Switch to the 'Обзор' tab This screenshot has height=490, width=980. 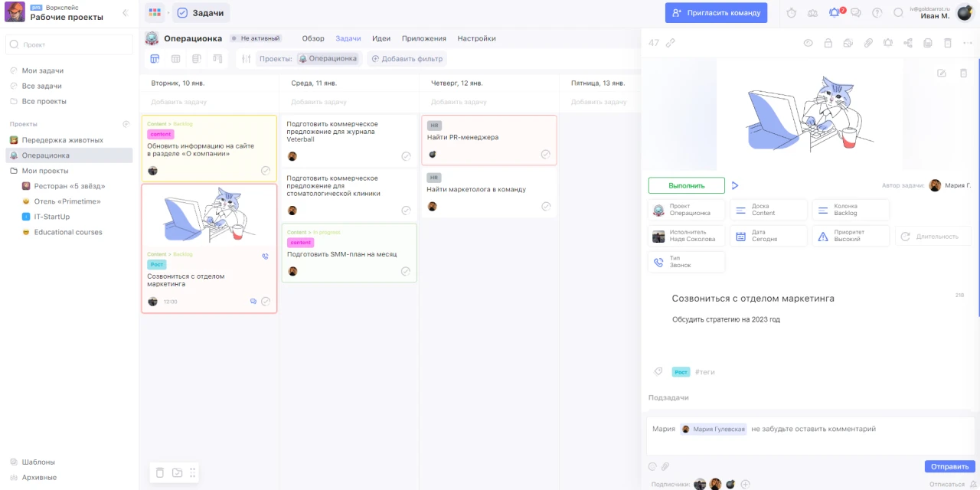pyautogui.click(x=313, y=38)
